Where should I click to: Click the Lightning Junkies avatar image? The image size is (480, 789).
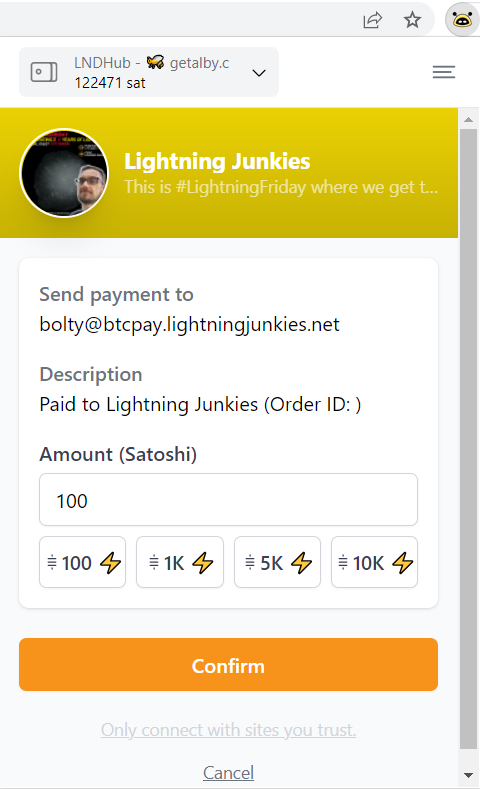click(64, 173)
